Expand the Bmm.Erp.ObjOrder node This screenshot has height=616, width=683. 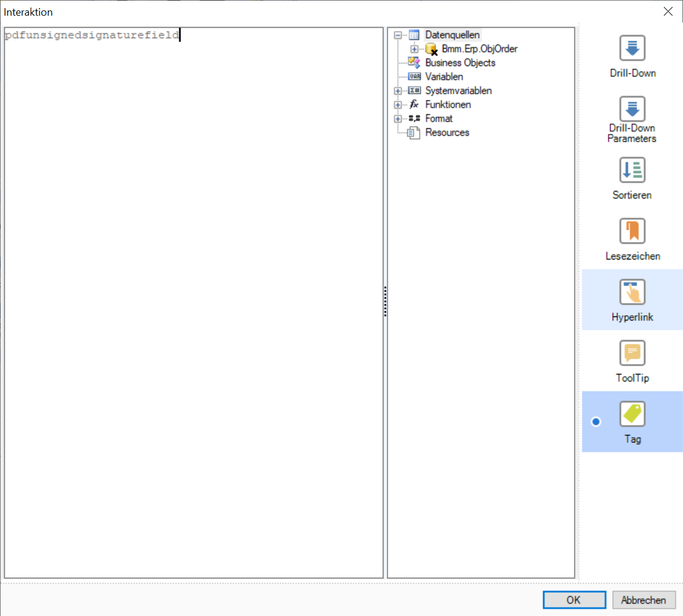click(414, 49)
